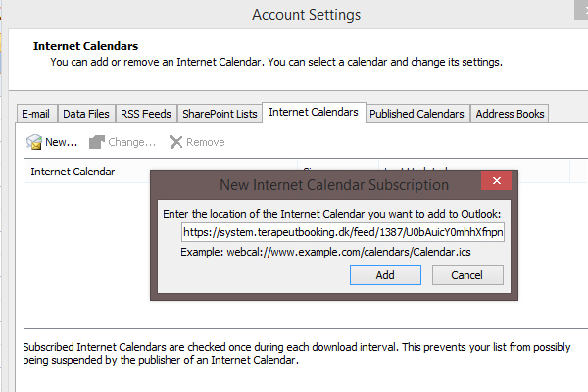Click the Remove toolbar label
Viewport: 588px width, 392px height.
coord(206,142)
